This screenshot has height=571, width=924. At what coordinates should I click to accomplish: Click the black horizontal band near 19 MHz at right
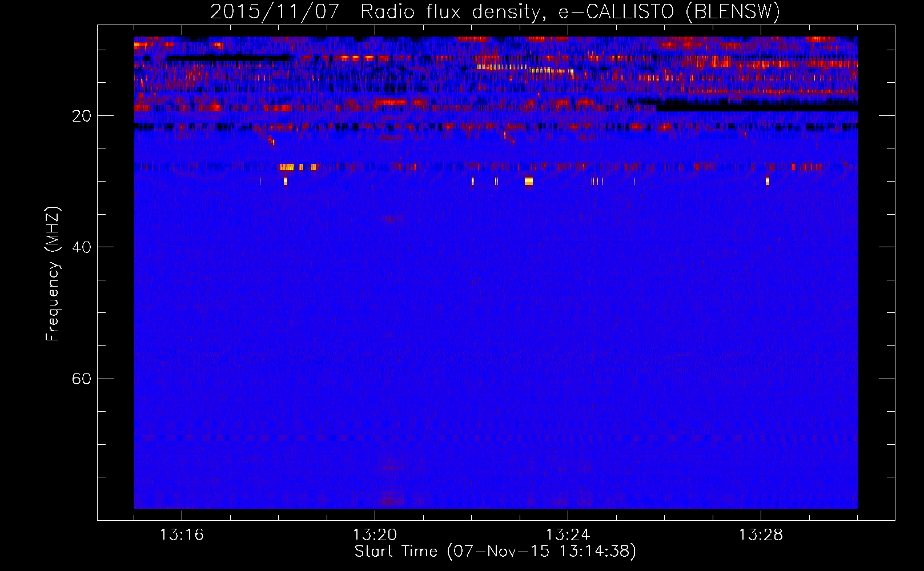pyautogui.click(x=757, y=107)
